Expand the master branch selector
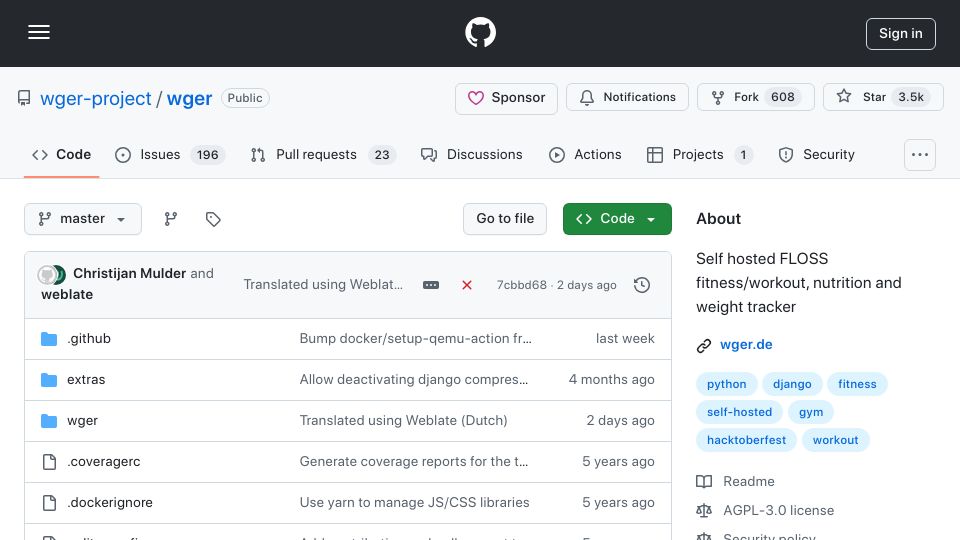Image resolution: width=960 pixels, height=540 pixels. 83,219
